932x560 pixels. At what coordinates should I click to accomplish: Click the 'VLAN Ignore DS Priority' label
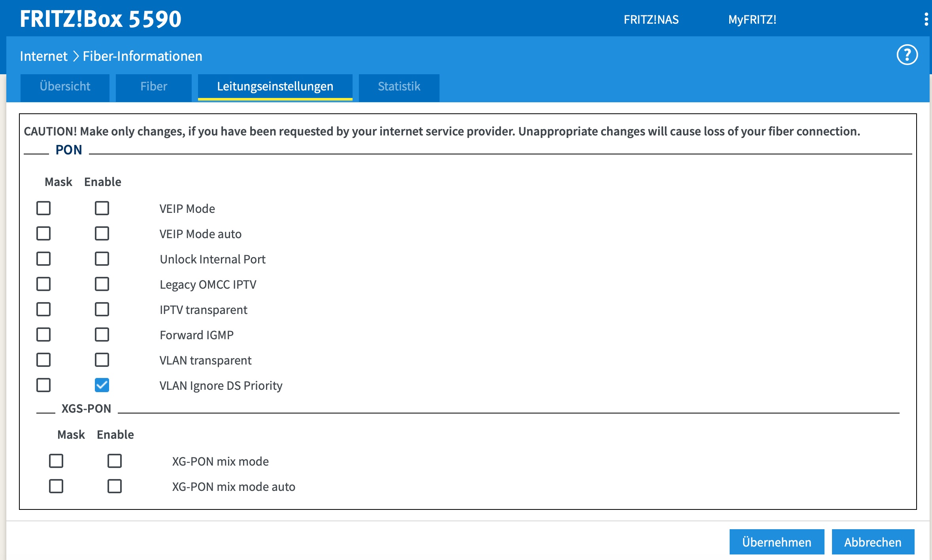point(221,386)
